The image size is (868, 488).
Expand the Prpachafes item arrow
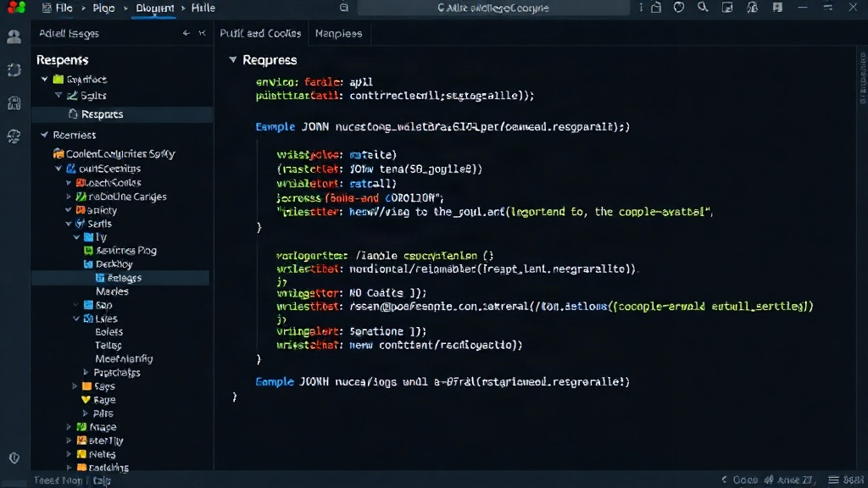(86, 373)
